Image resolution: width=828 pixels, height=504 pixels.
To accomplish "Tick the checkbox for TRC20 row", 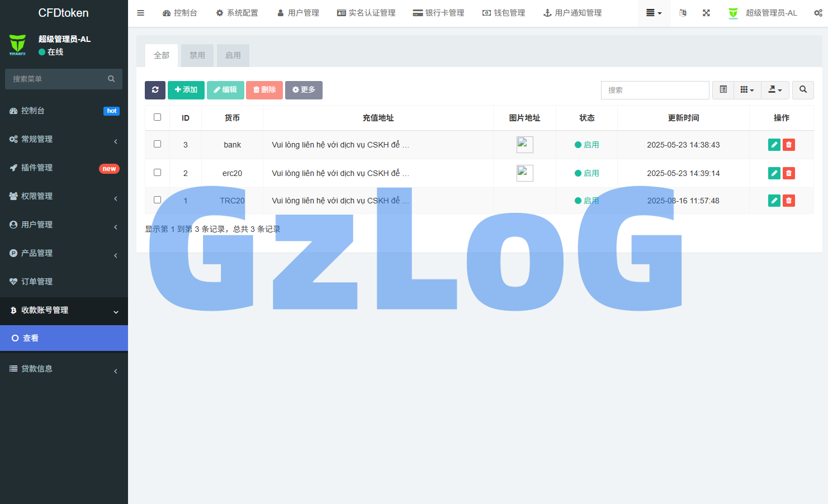I will coord(157,200).
